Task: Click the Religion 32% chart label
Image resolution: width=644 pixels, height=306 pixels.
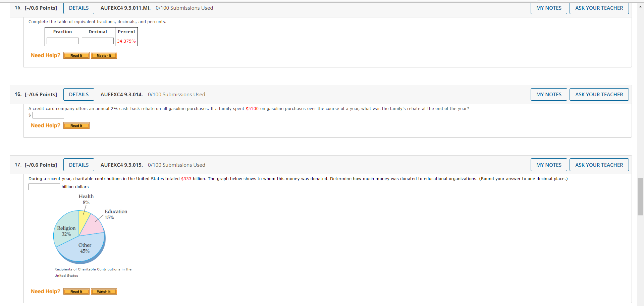Action: (66, 231)
